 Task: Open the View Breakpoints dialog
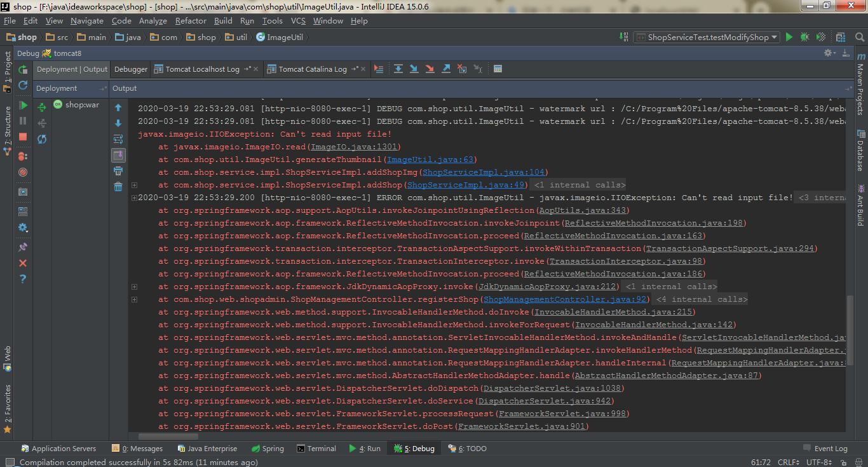click(x=23, y=156)
